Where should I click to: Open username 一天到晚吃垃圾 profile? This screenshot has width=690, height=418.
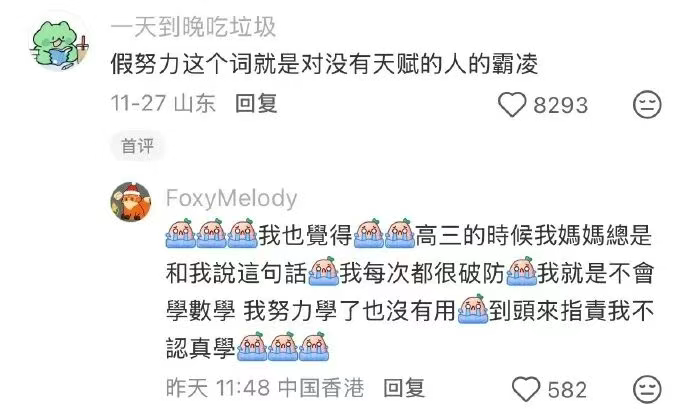(x=193, y=27)
